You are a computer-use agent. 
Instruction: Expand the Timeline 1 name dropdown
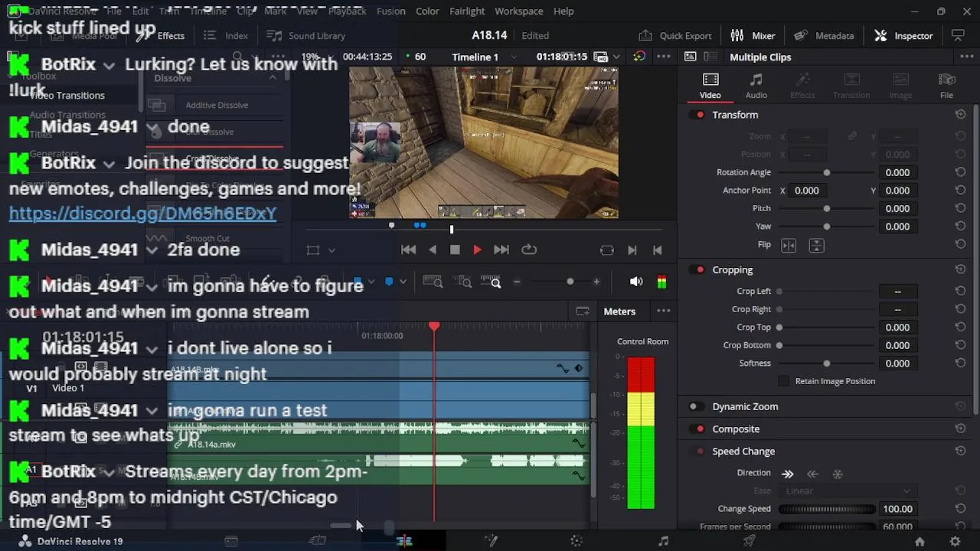(x=512, y=57)
